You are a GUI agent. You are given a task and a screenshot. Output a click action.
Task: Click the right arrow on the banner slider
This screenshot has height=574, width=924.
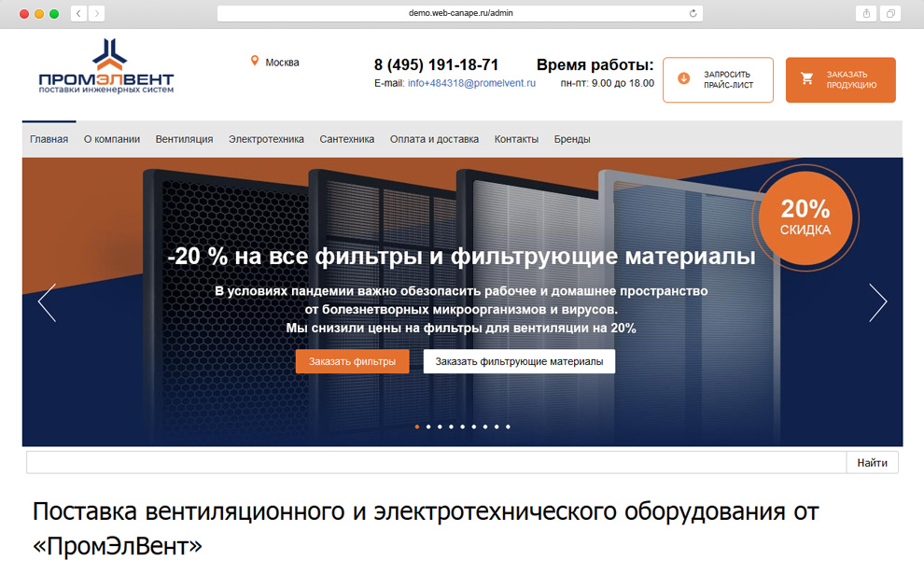coord(878,302)
